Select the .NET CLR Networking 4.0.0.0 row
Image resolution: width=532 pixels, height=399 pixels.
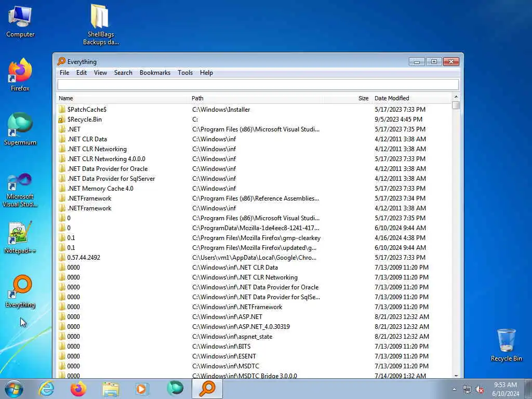(x=255, y=159)
